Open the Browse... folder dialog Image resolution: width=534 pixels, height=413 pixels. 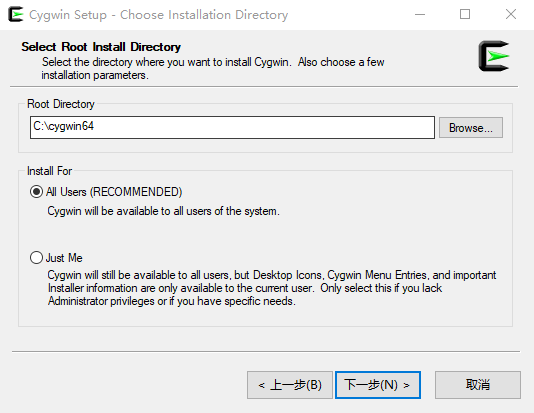(x=471, y=128)
